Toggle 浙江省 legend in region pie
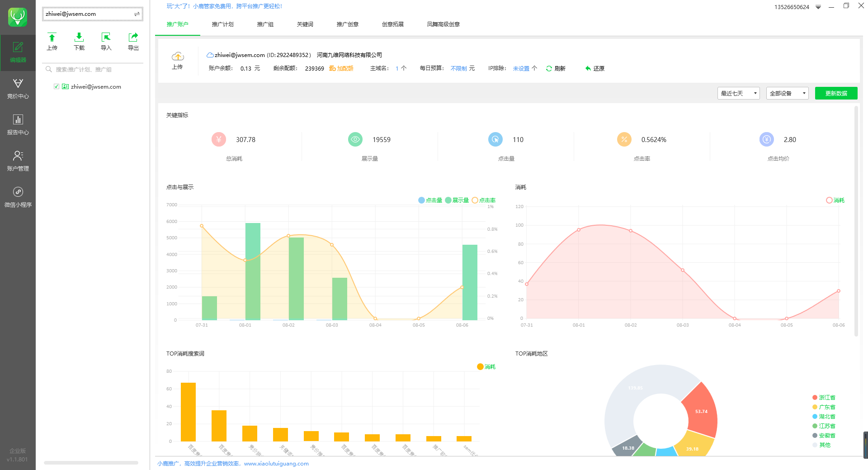 click(824, 398)
